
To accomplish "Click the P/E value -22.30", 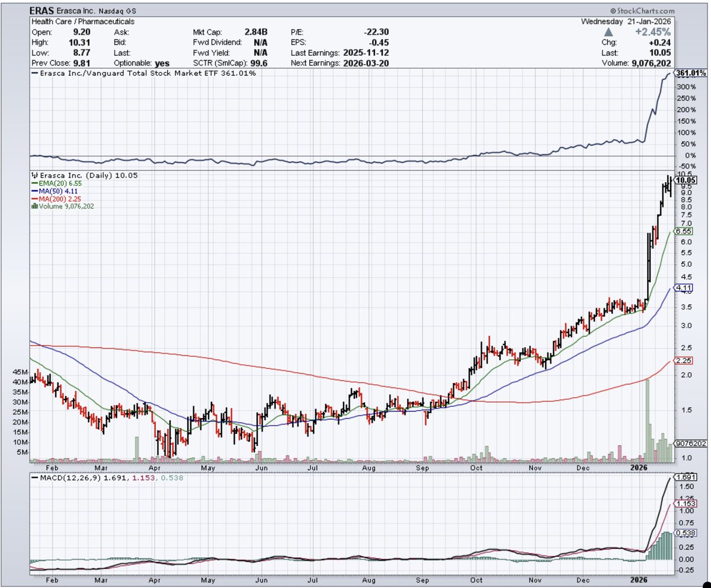I will (377, 32).
